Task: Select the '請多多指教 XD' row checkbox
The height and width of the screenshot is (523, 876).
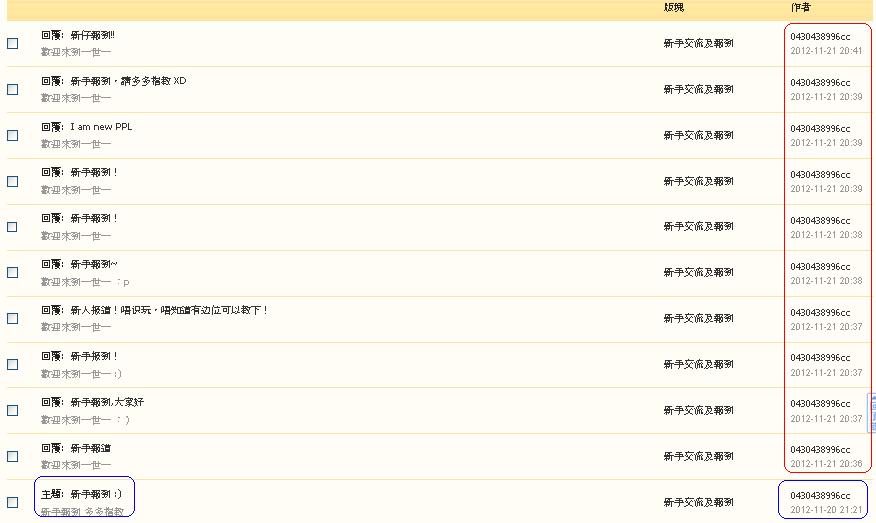Action: tap(12, 89)
